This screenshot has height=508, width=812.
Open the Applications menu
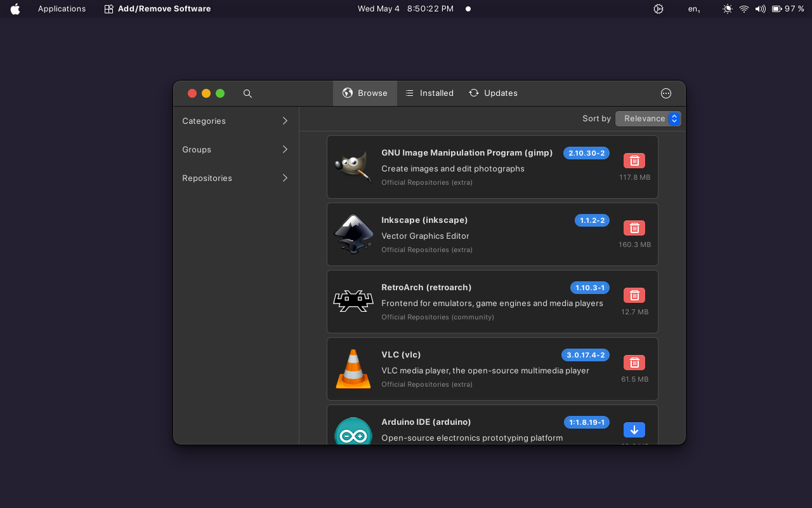pos(62,9)
